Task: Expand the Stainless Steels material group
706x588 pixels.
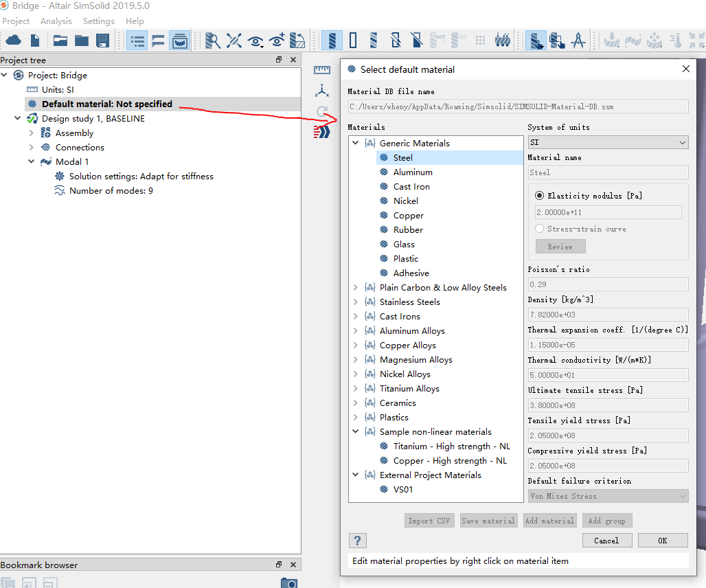Action: (355, 302)
